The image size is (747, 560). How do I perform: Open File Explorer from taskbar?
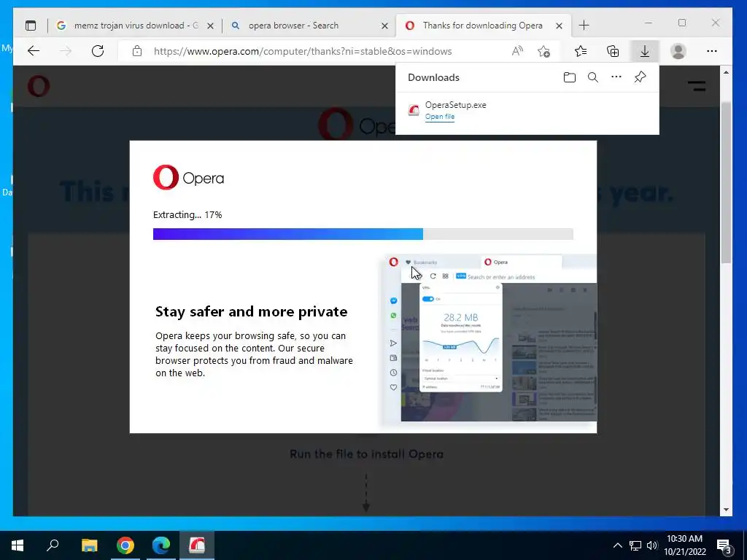click(89, 545)
